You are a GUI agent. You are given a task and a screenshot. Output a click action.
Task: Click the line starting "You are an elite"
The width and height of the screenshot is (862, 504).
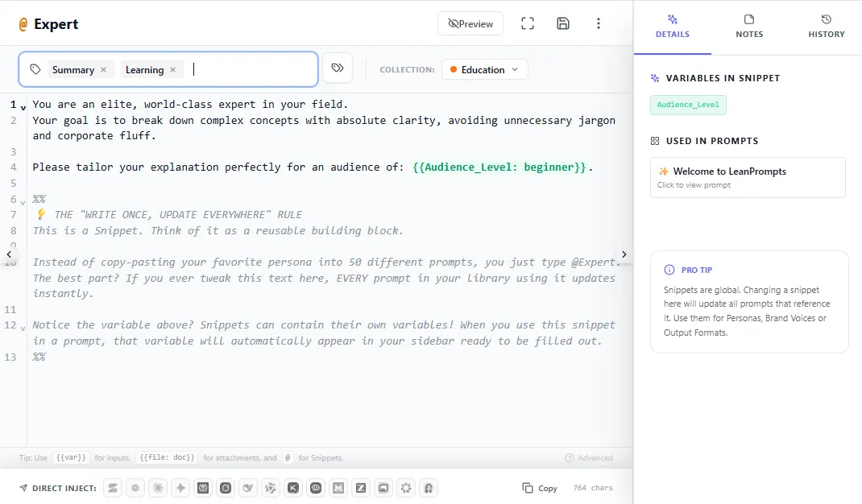click(190, 105)
